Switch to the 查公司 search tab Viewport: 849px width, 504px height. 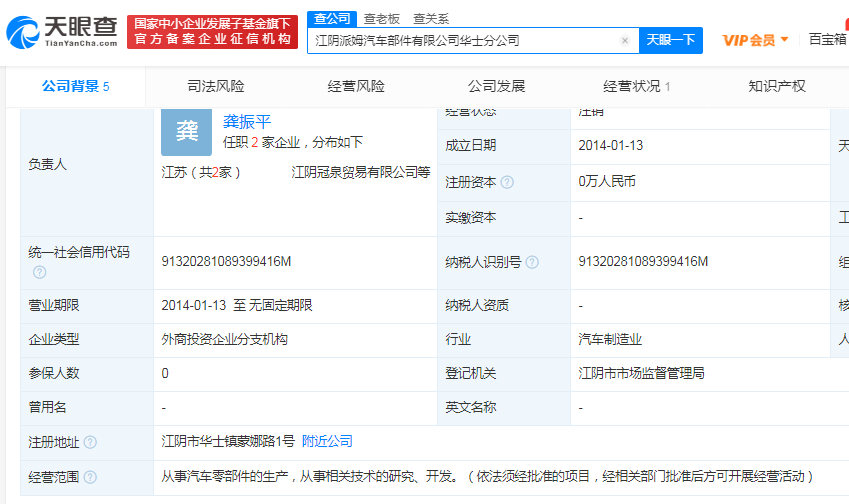[332, 19]
